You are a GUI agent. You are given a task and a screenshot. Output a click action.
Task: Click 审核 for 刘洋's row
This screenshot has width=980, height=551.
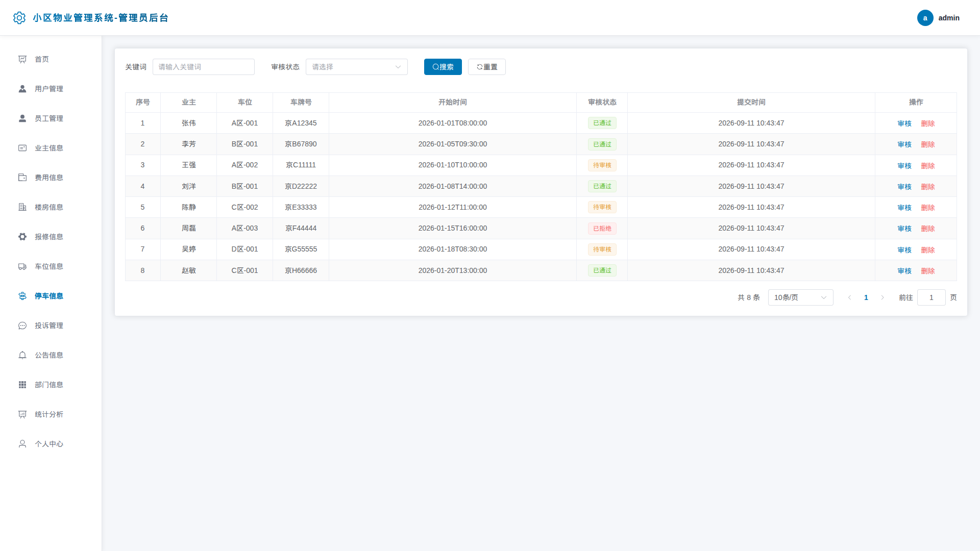tap(904, 187)
